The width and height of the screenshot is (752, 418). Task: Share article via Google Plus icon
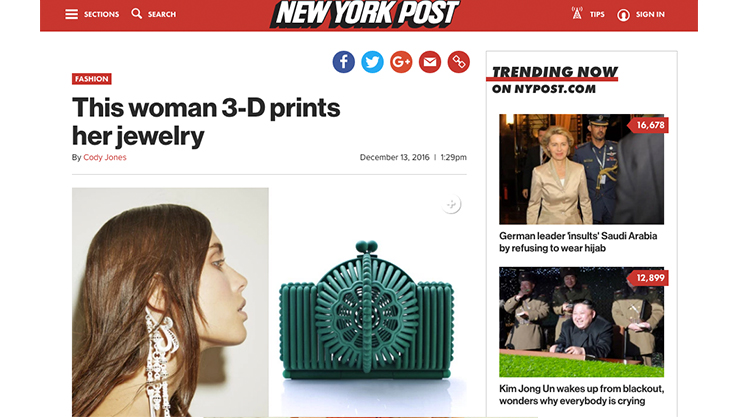[401, 62]
